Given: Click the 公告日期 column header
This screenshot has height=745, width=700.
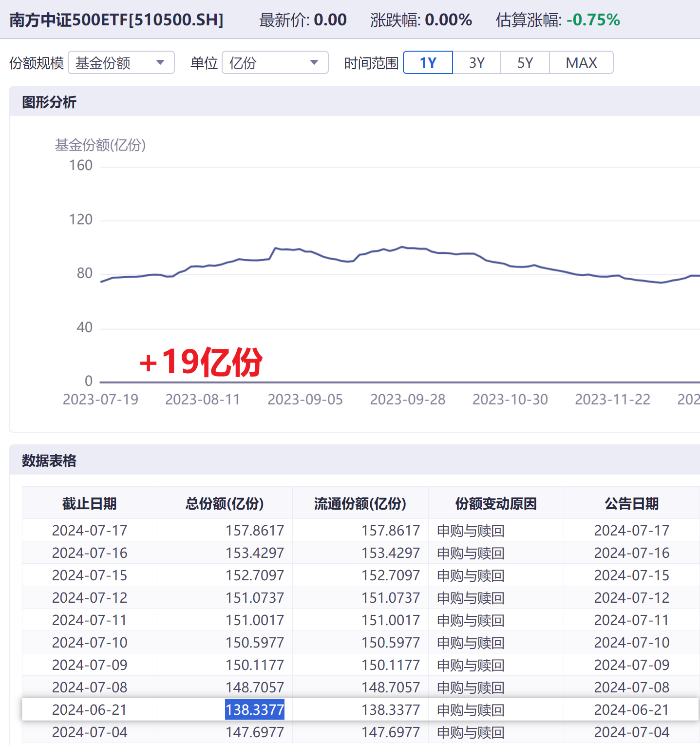Looking at the screenshot, I should click(x=631, y=503).
